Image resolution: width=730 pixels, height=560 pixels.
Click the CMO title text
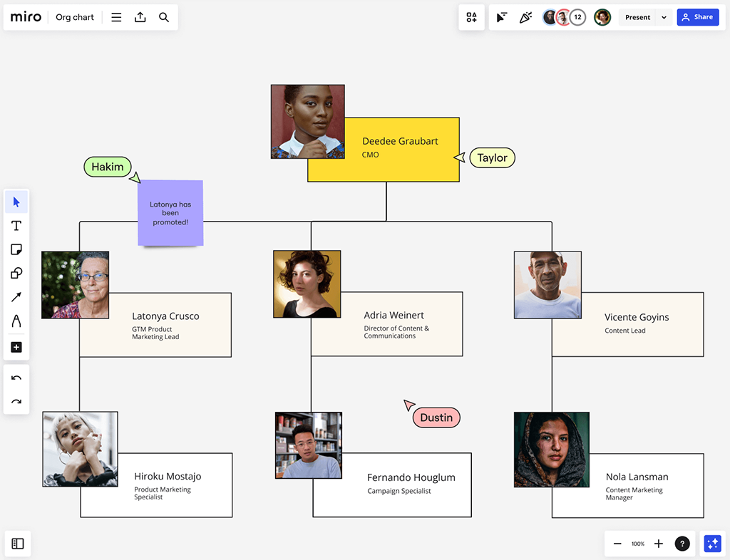(x=370, y=155)
